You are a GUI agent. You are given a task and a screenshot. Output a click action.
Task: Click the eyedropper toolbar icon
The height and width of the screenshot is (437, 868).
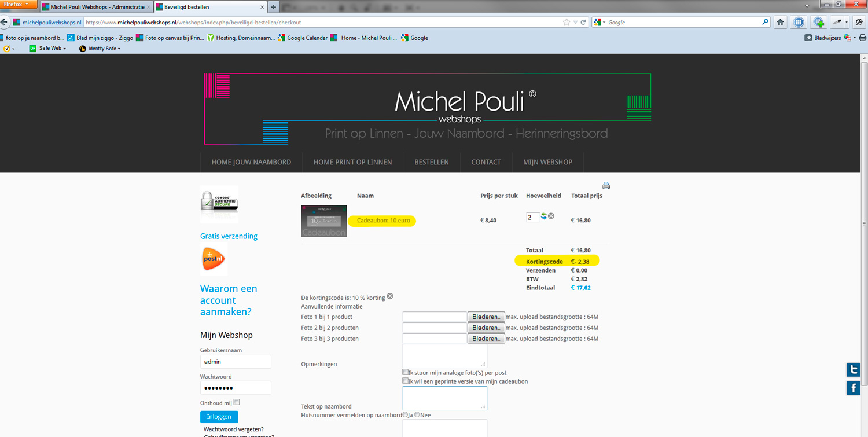coord(837,22)
